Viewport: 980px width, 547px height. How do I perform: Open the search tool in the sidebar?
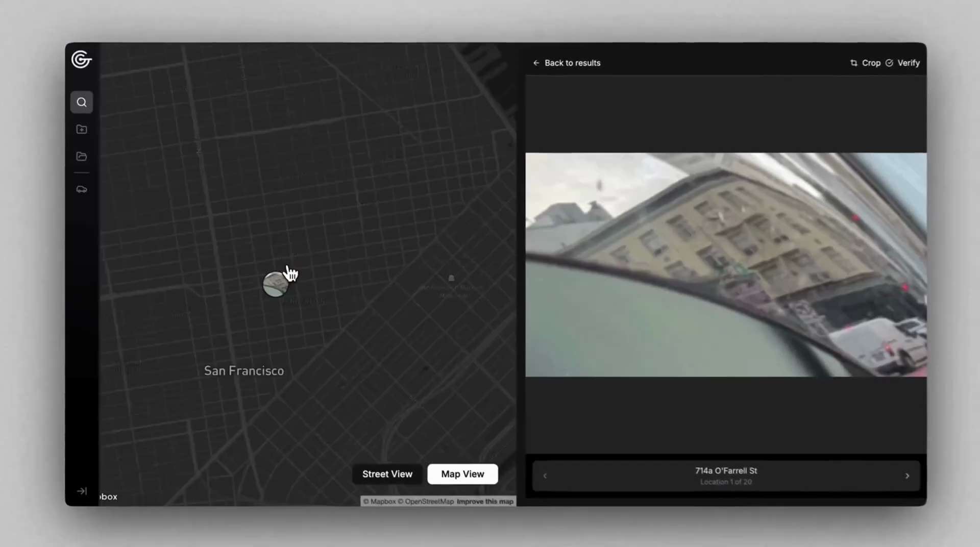[82, 103]
